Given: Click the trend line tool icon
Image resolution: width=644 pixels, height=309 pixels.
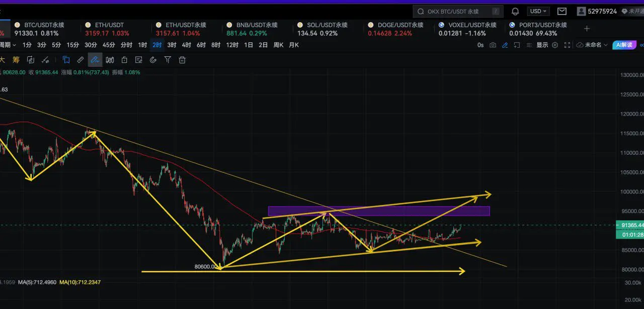Looking at the screenshot, I should pyautogui.click(x=45, y=60).
